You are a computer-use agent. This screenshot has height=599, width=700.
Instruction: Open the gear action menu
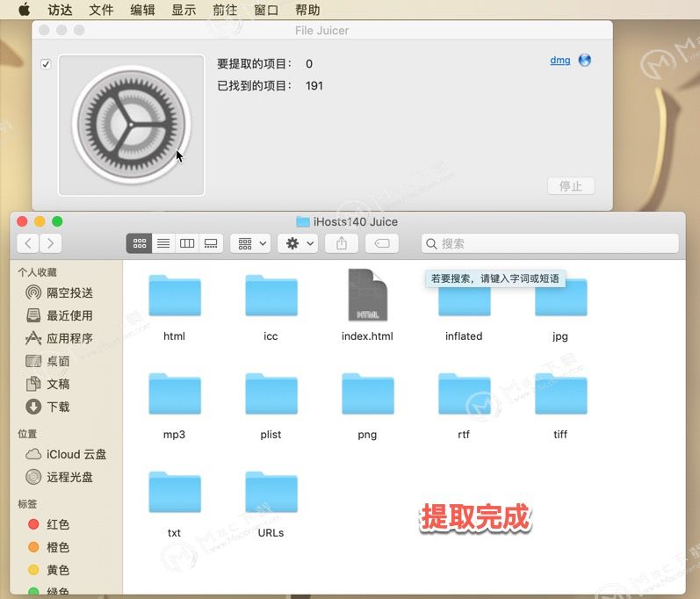point(298,243)
